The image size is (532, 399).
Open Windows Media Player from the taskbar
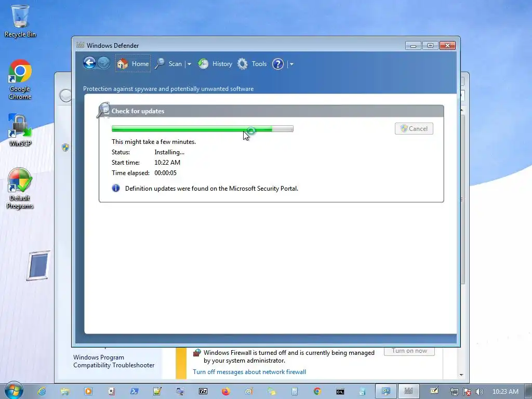point(88,391)
